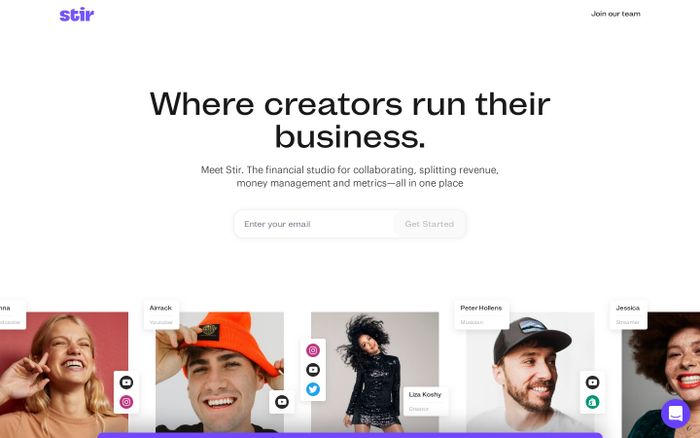Screen dimensions: 700x438
Task: Click the Twitter icon beside Liza Koshy
Action: (313, 389)
